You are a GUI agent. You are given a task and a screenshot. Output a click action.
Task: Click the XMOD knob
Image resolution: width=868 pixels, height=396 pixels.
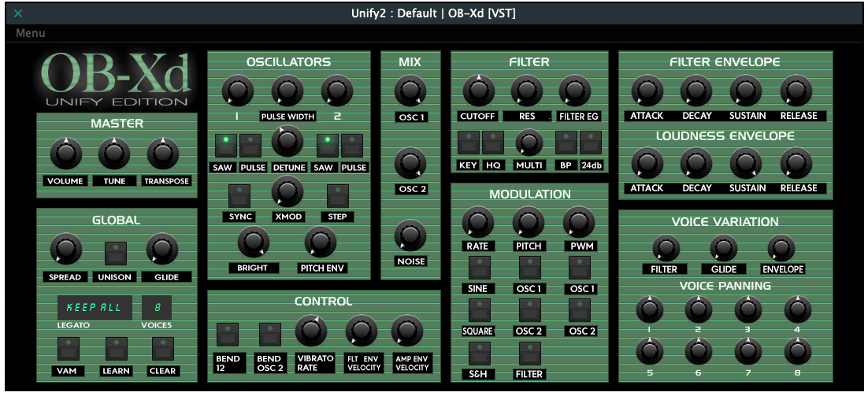tap(287, 192)
